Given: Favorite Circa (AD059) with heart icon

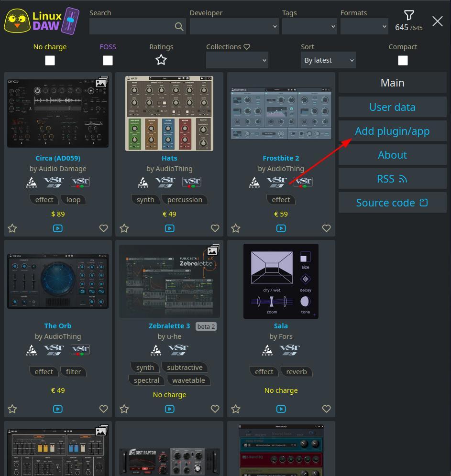Looking at the screenshot, I should 104,228.
